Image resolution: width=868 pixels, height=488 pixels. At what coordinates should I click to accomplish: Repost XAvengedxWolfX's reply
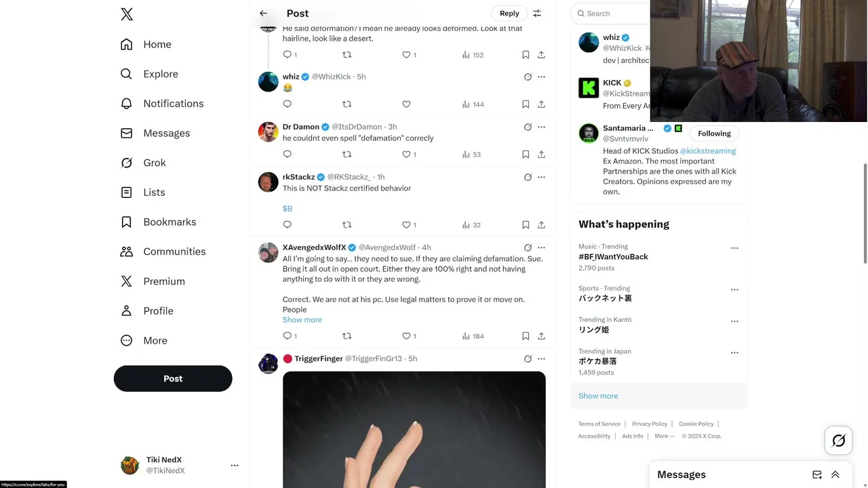click(347, 336)
